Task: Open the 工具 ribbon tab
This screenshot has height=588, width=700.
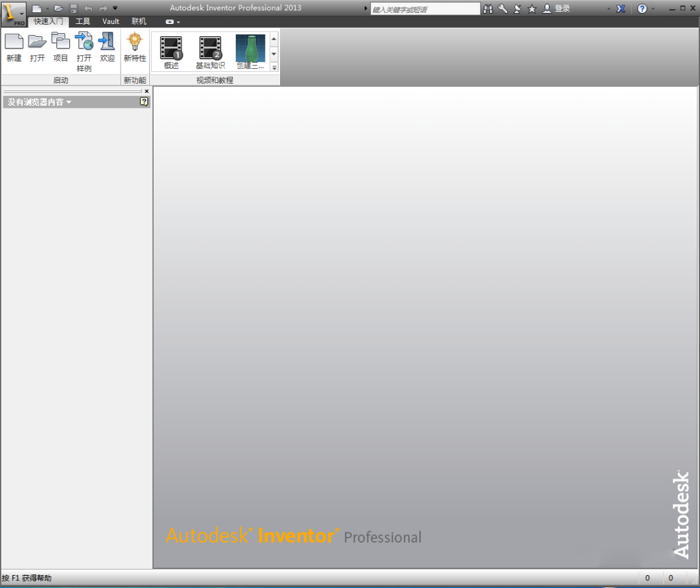Action: [82, 21]
